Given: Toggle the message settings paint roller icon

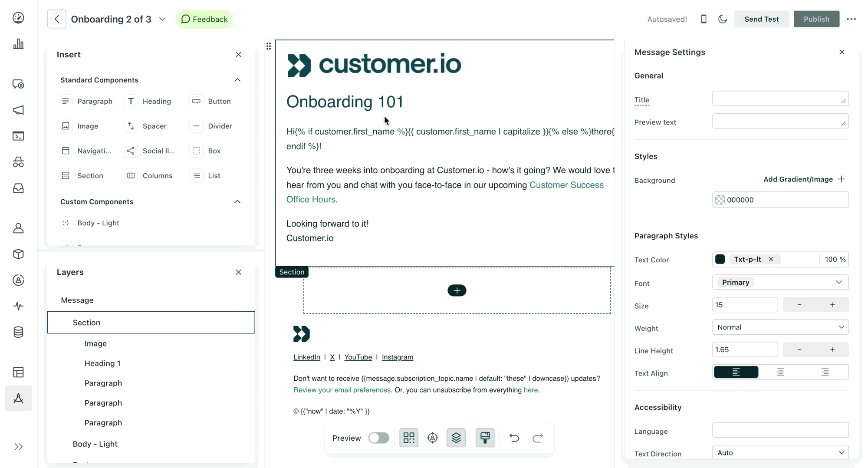Looking at the screenshot, I should (485, 438).
